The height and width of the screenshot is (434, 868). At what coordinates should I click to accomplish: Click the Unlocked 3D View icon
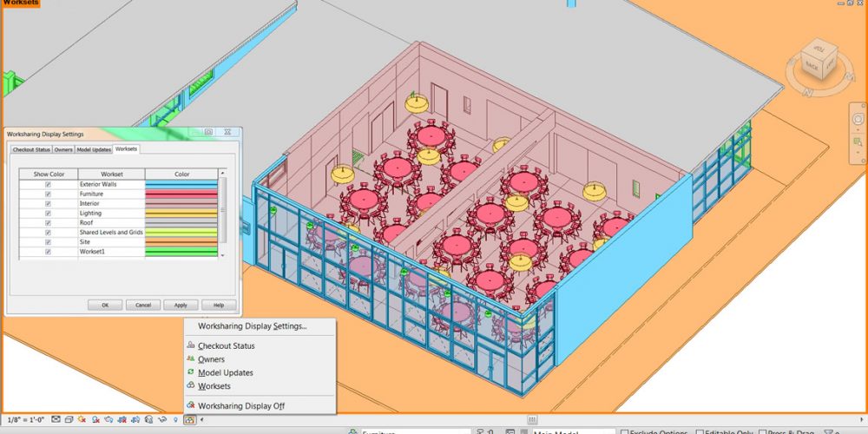(x=148, y=419)
